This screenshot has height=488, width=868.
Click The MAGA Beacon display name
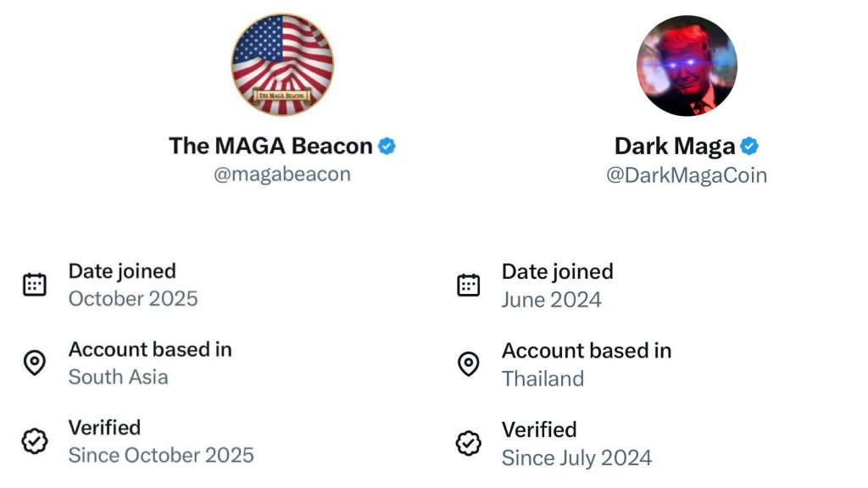point(270,146)
